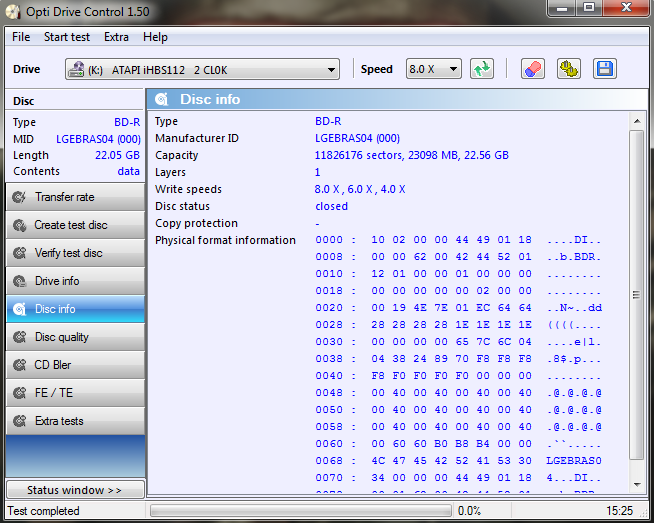Viewport: 654px width, 523px height.
Task: Click the eraser icon to erase disc
Action: 533,69
